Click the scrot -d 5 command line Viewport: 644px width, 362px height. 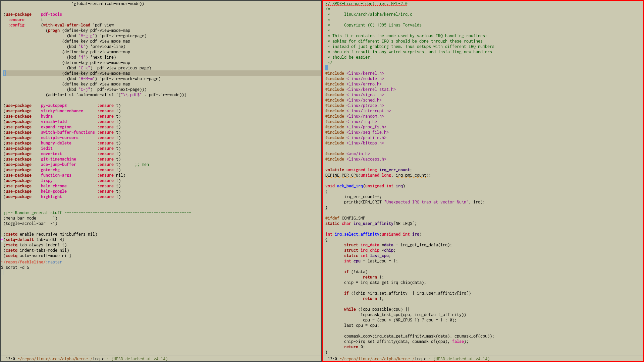[17, 267]
